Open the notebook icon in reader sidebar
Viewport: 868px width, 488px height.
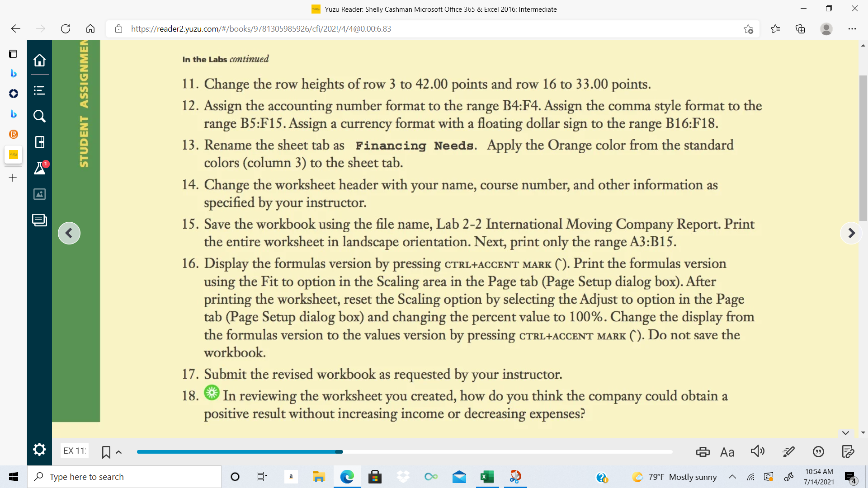[x=39, y=142]
